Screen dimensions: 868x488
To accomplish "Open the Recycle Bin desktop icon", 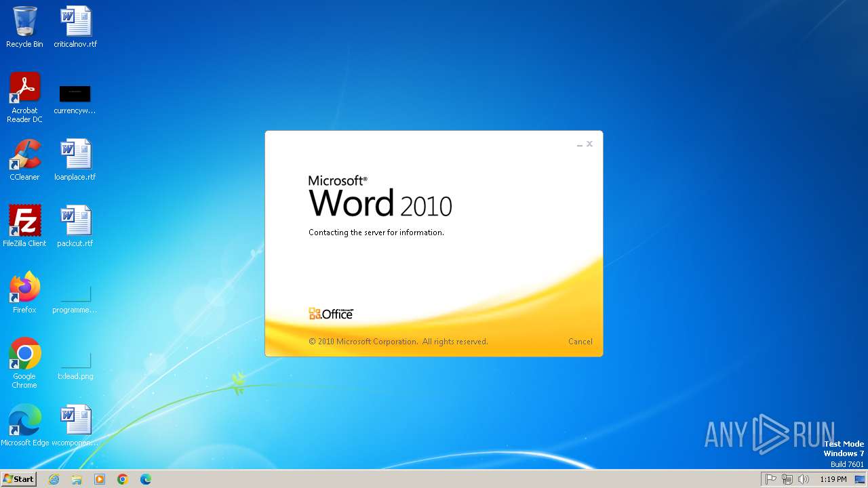I will [x=24, y=27].
